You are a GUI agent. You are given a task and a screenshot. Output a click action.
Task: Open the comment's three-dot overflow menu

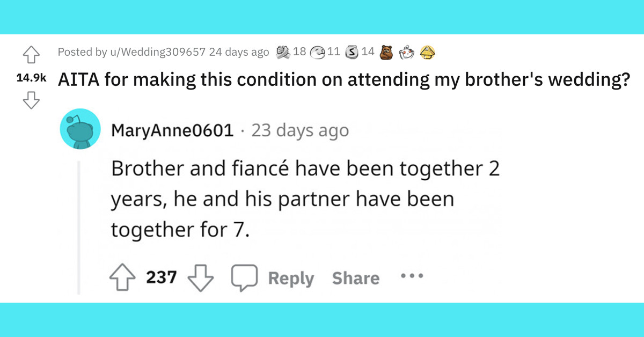pos(412,277)
